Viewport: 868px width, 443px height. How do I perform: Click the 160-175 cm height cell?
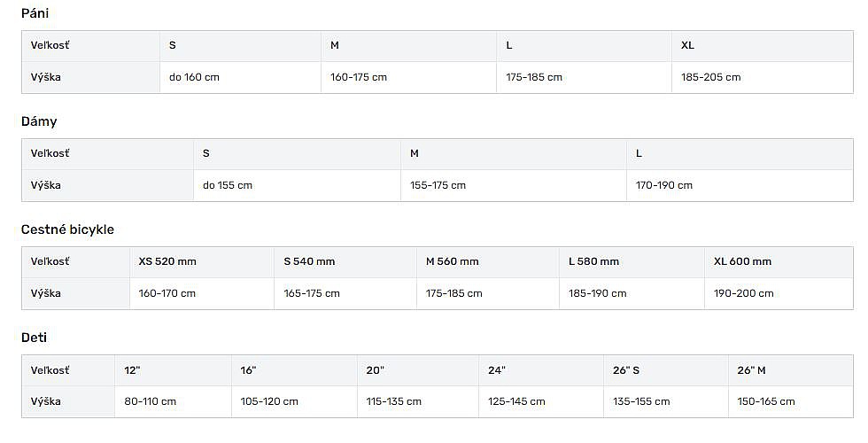(408, 78)
